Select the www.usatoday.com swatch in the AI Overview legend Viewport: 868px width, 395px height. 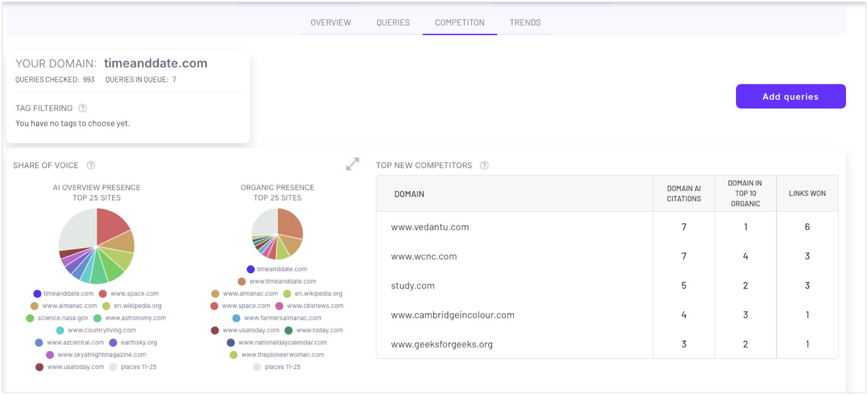(40, 367)
